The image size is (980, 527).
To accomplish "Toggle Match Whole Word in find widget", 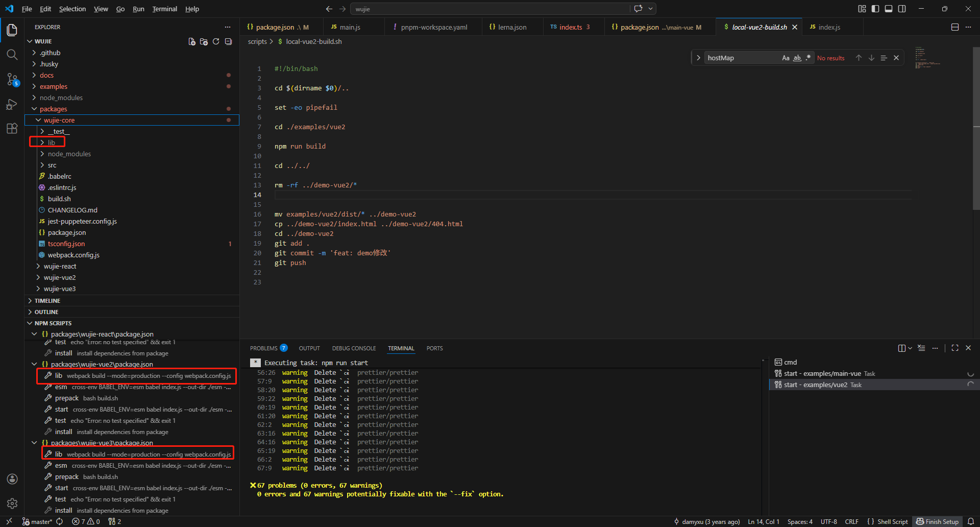I will (x=797, y=58).
